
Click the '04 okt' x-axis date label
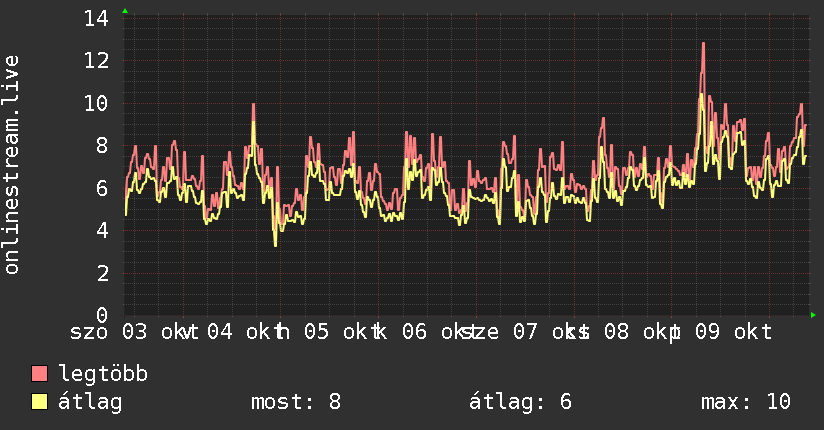(x=245, y=332)
